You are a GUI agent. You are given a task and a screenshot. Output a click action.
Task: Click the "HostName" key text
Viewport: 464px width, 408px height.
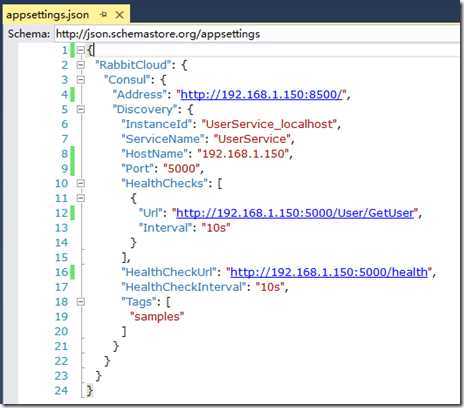tap(154, 154)
